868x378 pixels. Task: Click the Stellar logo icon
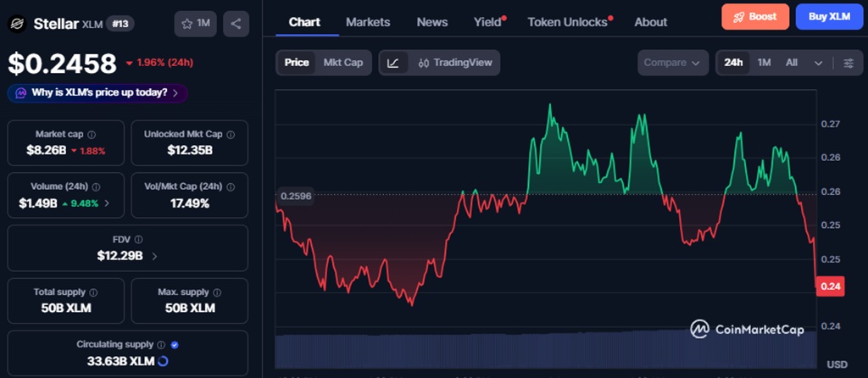click(x=17, y=24)
